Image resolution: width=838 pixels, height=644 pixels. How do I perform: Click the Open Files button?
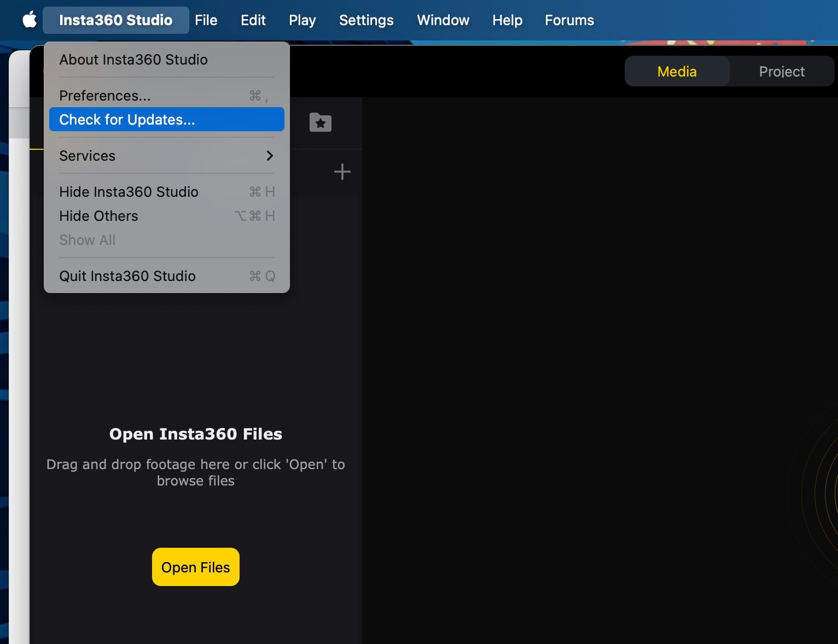pos(196,567)
